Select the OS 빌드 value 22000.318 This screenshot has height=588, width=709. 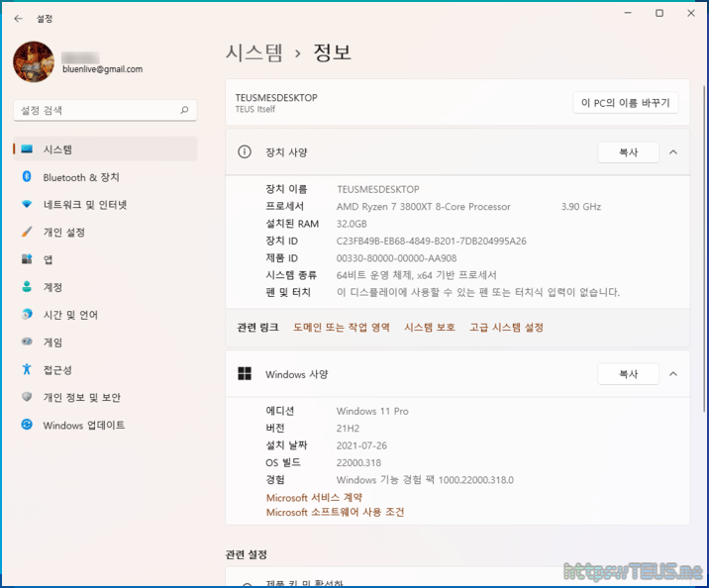point(358,463)
